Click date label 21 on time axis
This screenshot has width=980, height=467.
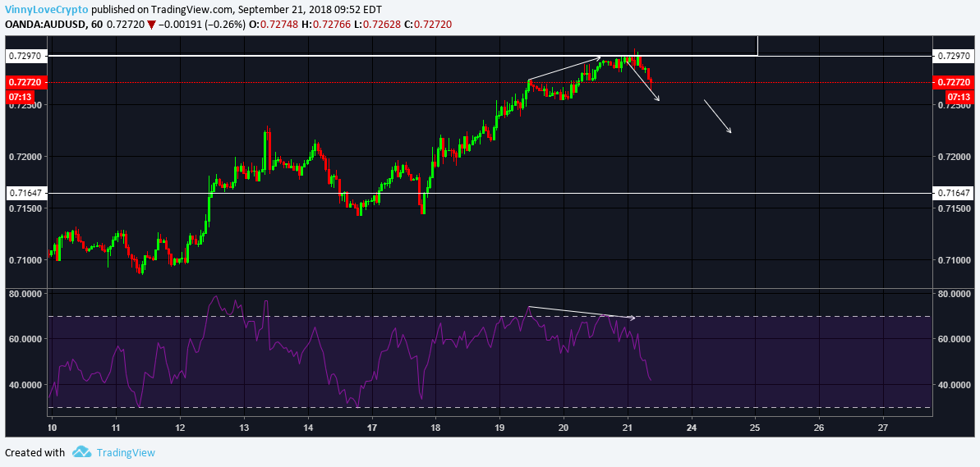tap(628, 428)
